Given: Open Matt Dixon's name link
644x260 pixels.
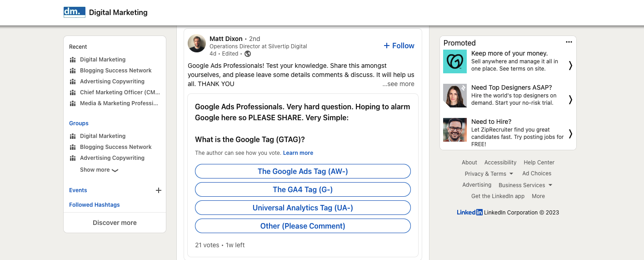Looking at the screenshot, I should 226,39.
